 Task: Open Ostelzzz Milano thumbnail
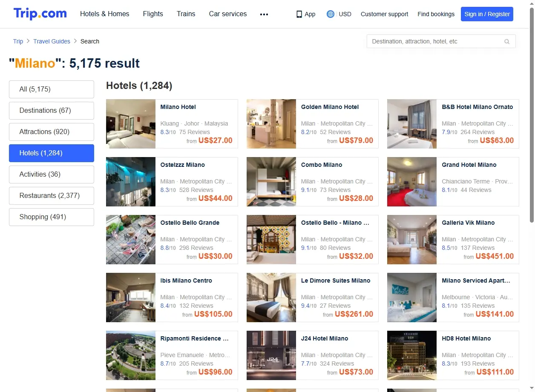point(131,182)
